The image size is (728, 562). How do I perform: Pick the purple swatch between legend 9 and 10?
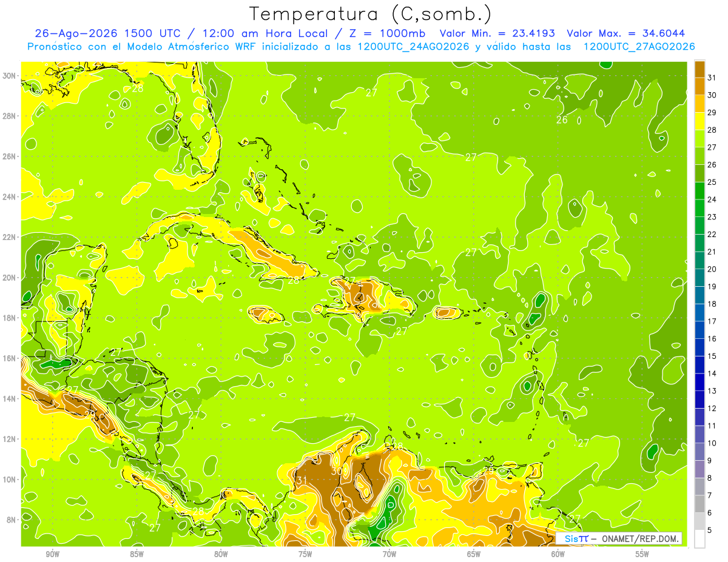[x=700, y=452]
